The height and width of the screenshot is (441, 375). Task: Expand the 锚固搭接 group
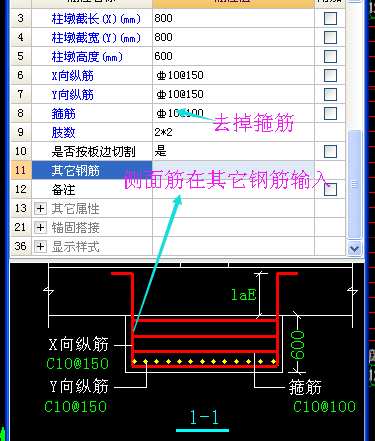click(x=40, y=228)
